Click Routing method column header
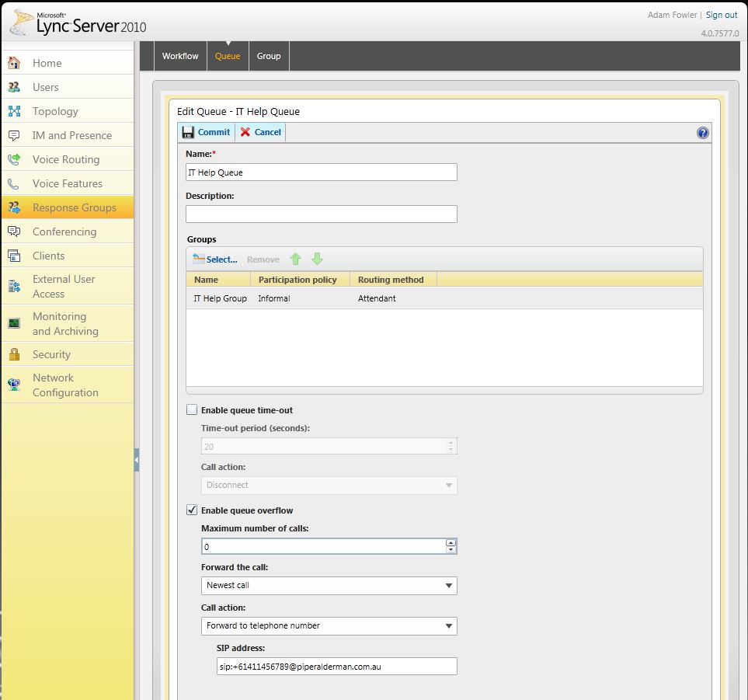The image size is (748, 700). pos(394,280)
